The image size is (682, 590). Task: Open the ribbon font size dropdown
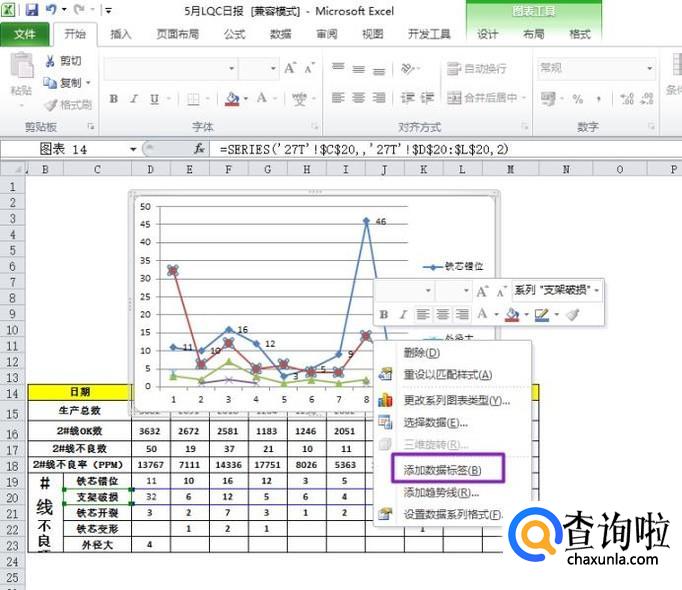(x=273, y=68)
